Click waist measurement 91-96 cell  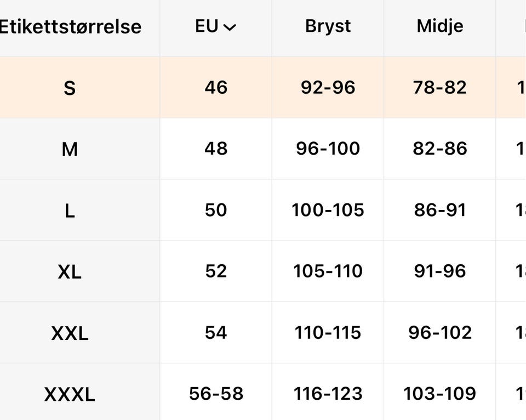point(439,271)
